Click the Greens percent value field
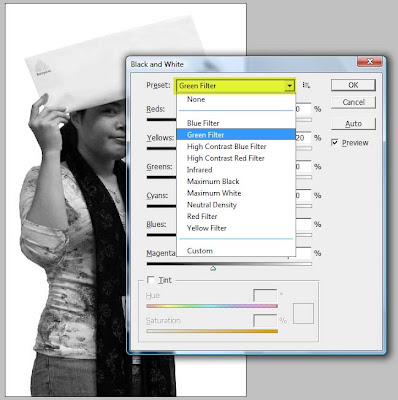This screenshot has width=398, height=400. [303, 166]
